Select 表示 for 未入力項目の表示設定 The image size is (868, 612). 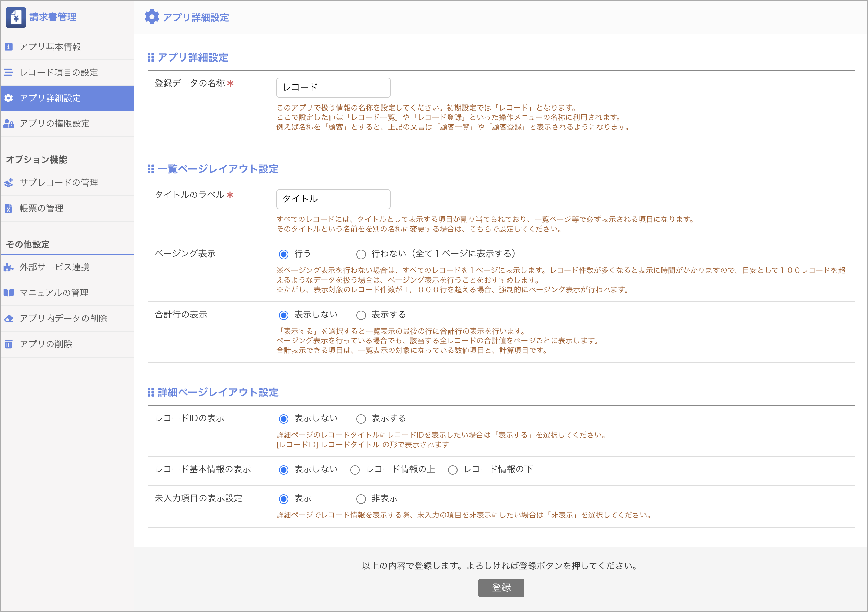(x=284, y=499)
